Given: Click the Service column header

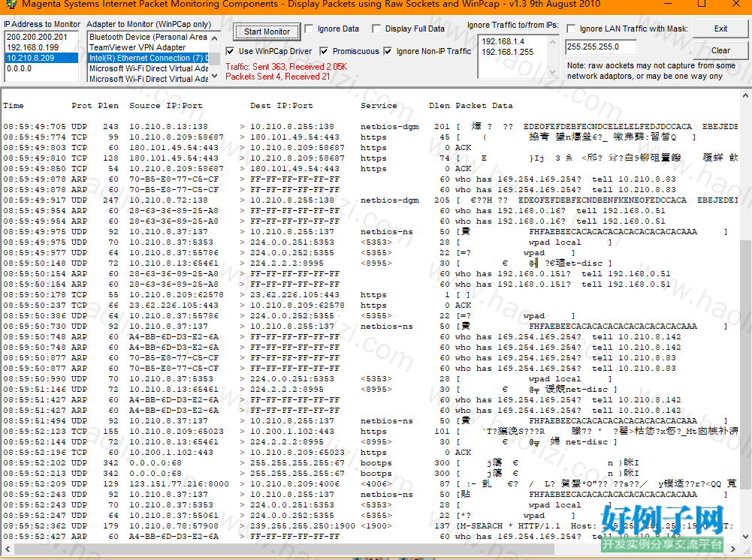Looking at the screenshot, I should coord(379,105).
